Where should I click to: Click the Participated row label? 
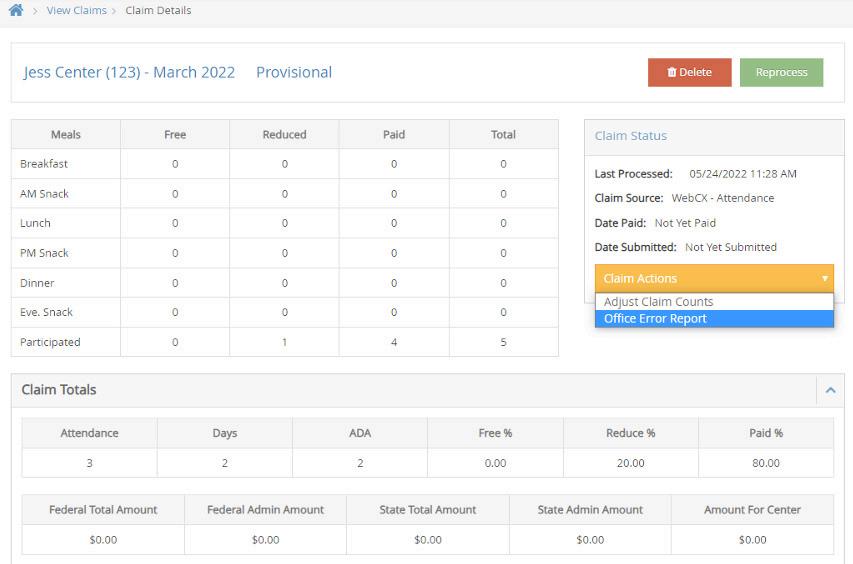pyautogui.click(x=50, y=342)
